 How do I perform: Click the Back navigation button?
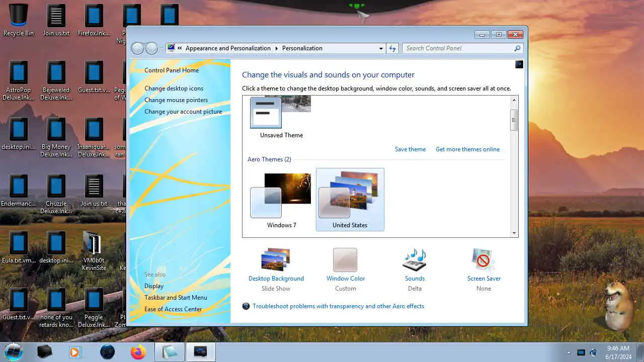137,48
